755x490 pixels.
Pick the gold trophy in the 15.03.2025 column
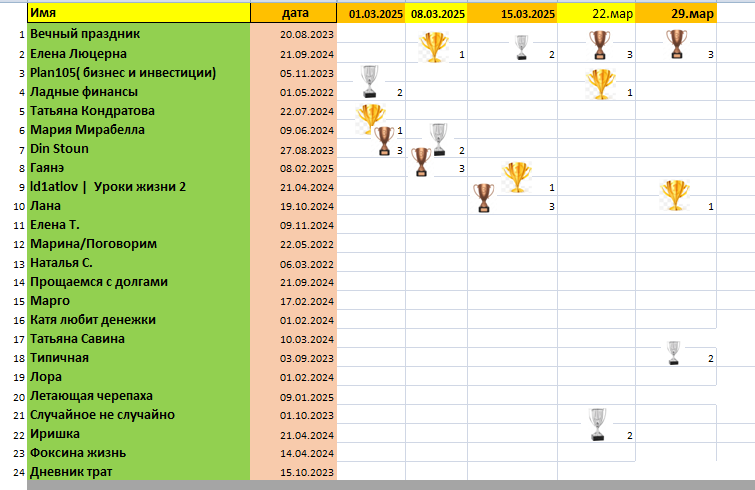coord(517,177)
